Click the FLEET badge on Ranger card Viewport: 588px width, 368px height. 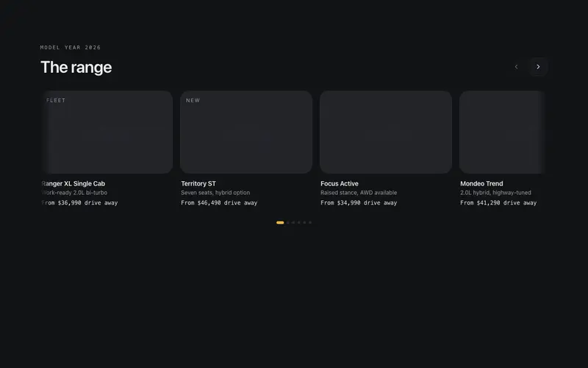tap(56, 100)
